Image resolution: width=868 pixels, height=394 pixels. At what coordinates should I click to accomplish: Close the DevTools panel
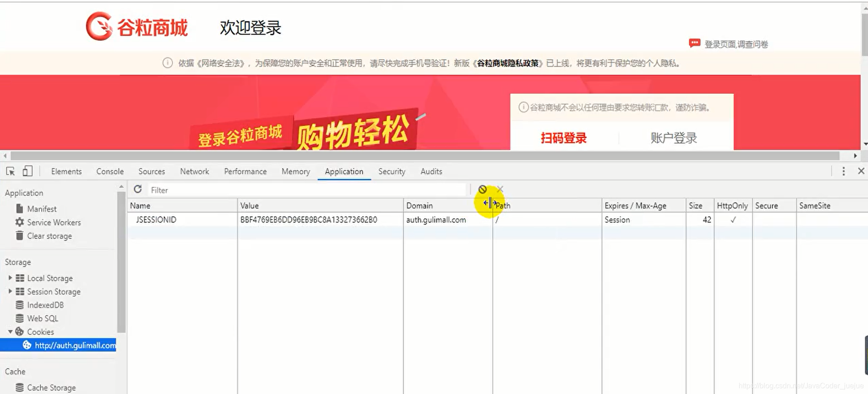[x=861, y=171]
